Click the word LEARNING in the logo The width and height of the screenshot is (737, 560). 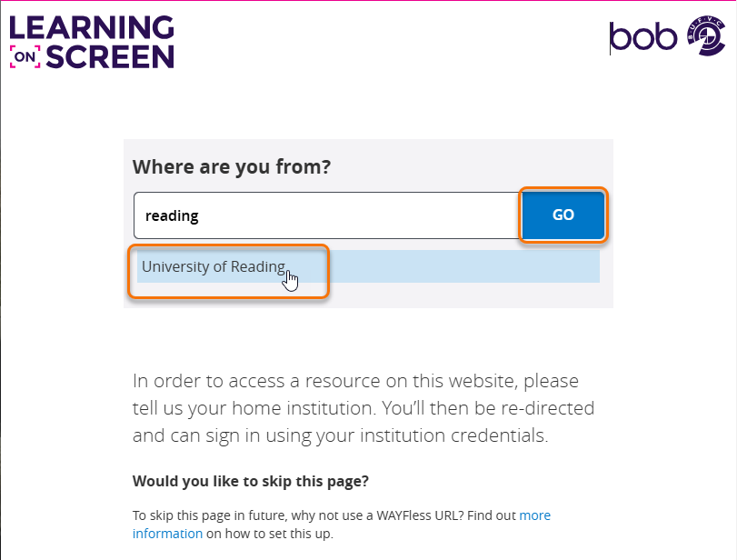[91, 26]
